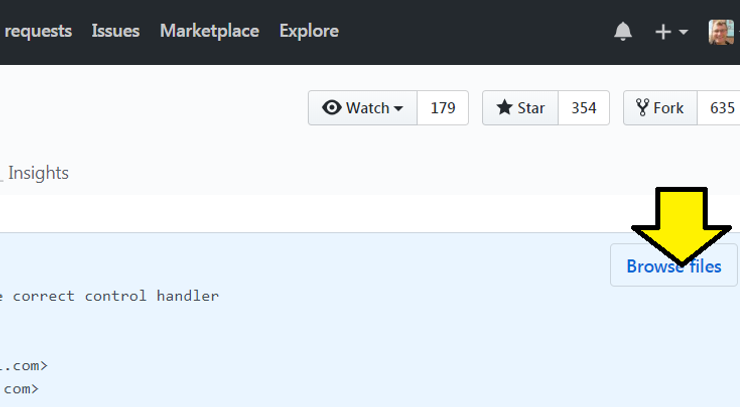The image size is (740, 407).
Task: View the 179 watchers count
Action: (443, 108)
